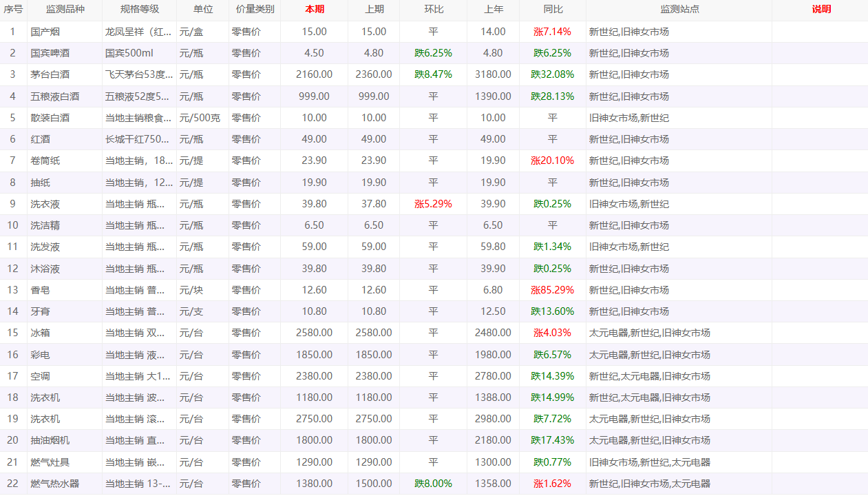The height and width of the screenshot is (496, 868).
Task: Select row number 22
Action: coord(13,484)
